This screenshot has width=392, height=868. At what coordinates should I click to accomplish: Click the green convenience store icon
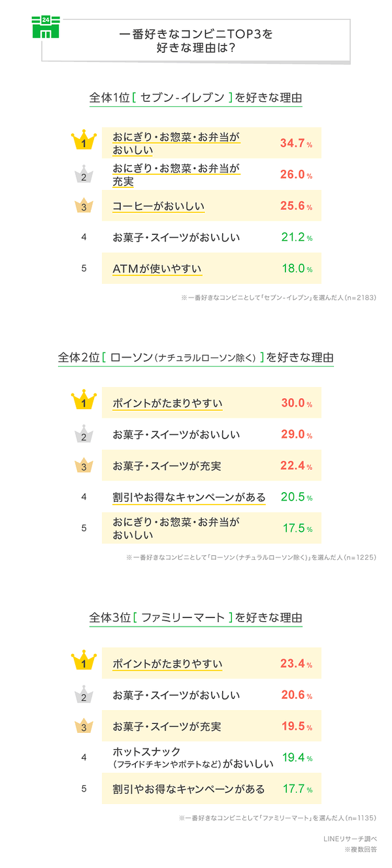46,28
